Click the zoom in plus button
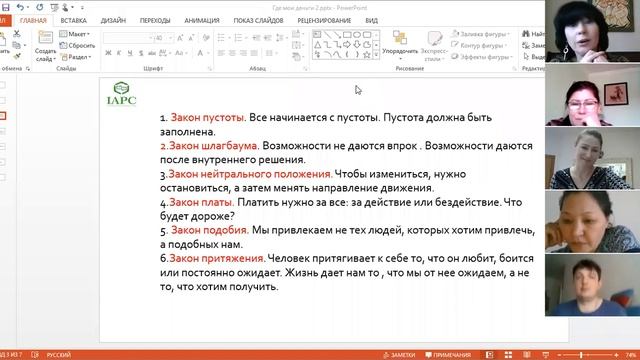 (616, 355)
